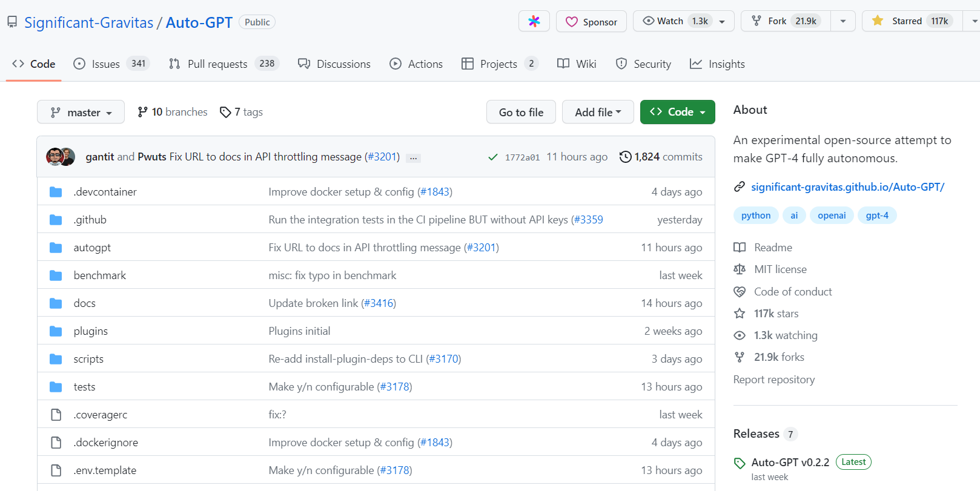Click the Code of conduct heart icon

pos(740,292)
